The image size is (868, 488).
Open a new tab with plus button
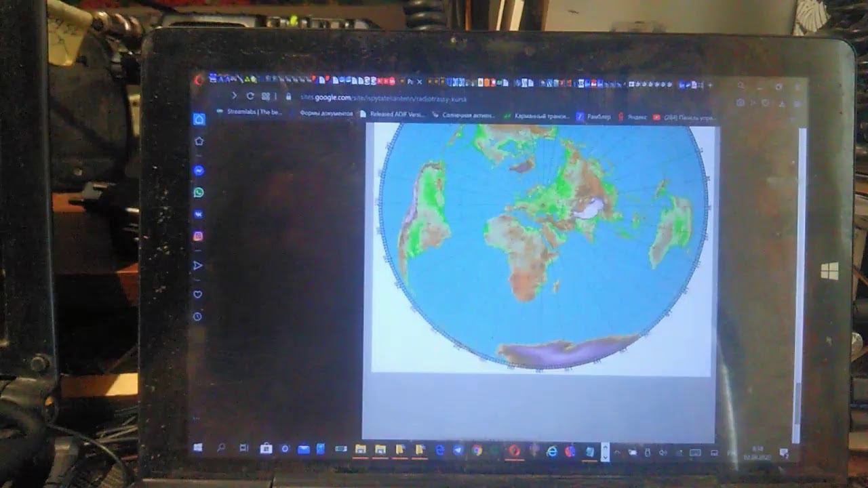coord(709,85)
